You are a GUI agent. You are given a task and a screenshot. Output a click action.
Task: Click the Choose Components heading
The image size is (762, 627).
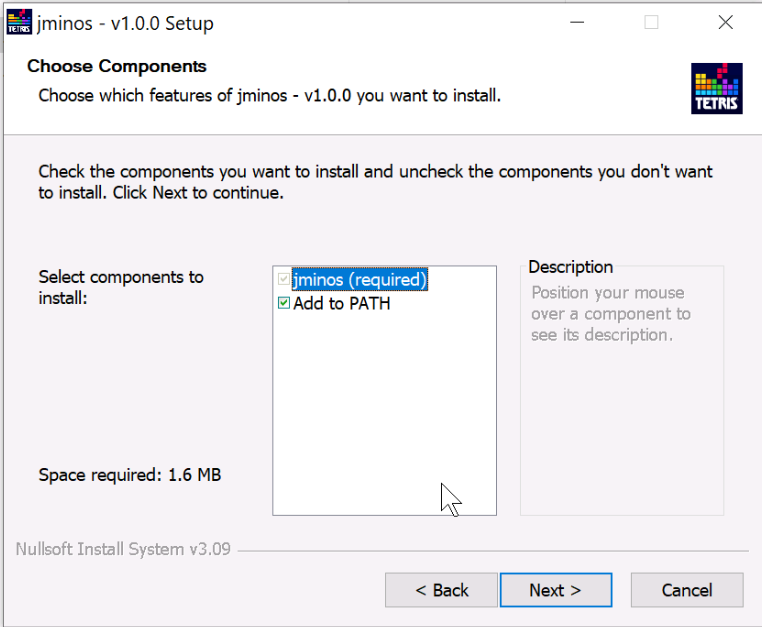[x=117, y=66]
